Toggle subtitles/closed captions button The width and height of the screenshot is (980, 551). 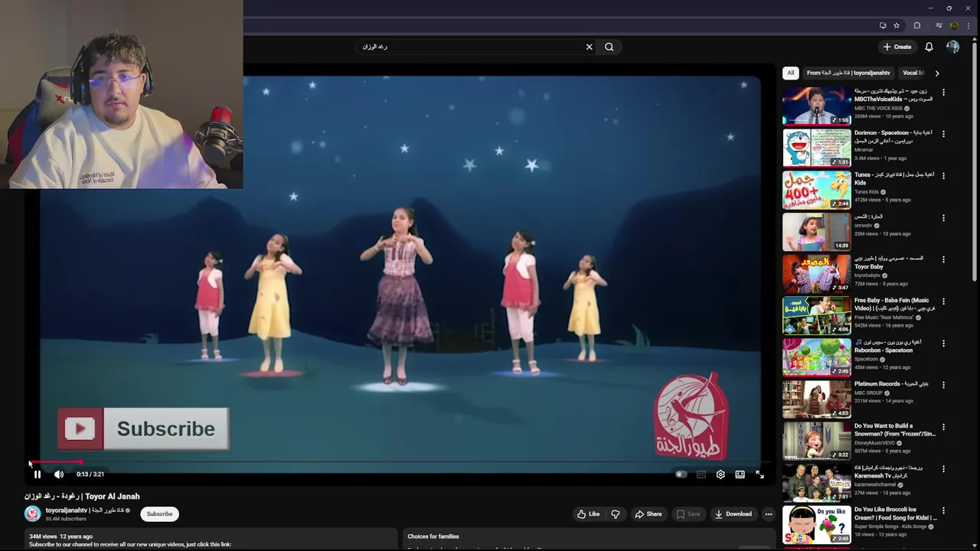click(701, 474)
